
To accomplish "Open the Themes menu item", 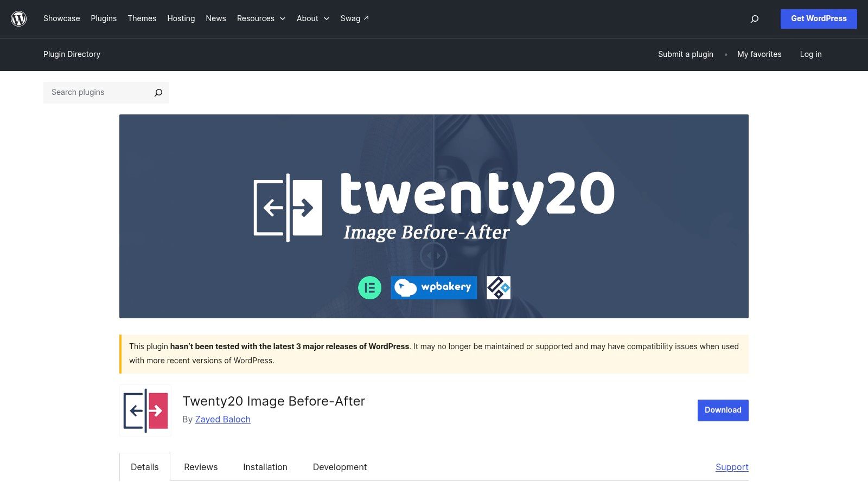I will (142, 18).
